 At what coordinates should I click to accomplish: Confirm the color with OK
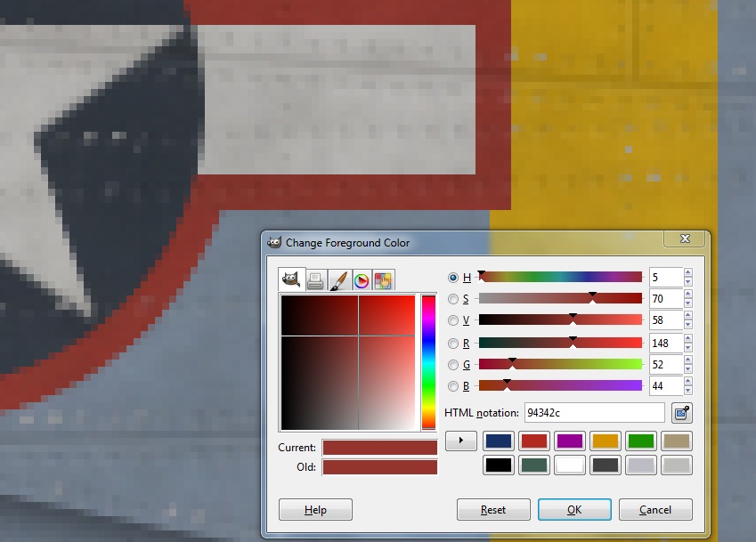pyautogui.click(x=574, y=510)
